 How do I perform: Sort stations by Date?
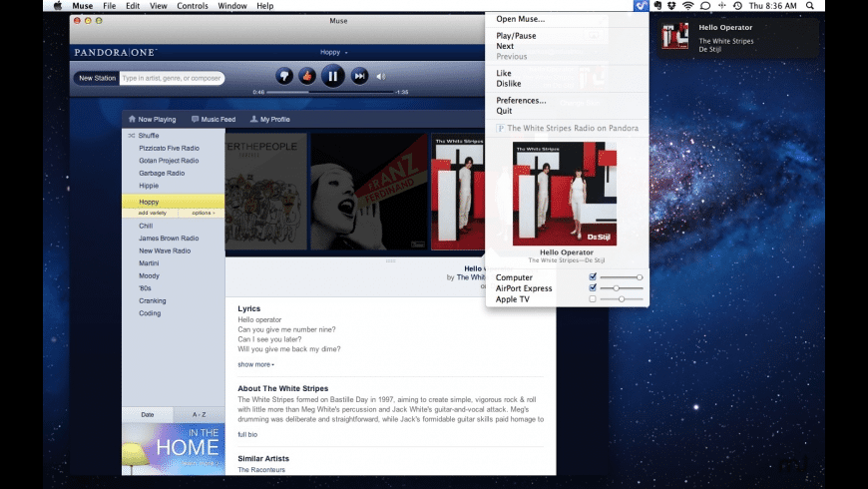tap(148, 414)
